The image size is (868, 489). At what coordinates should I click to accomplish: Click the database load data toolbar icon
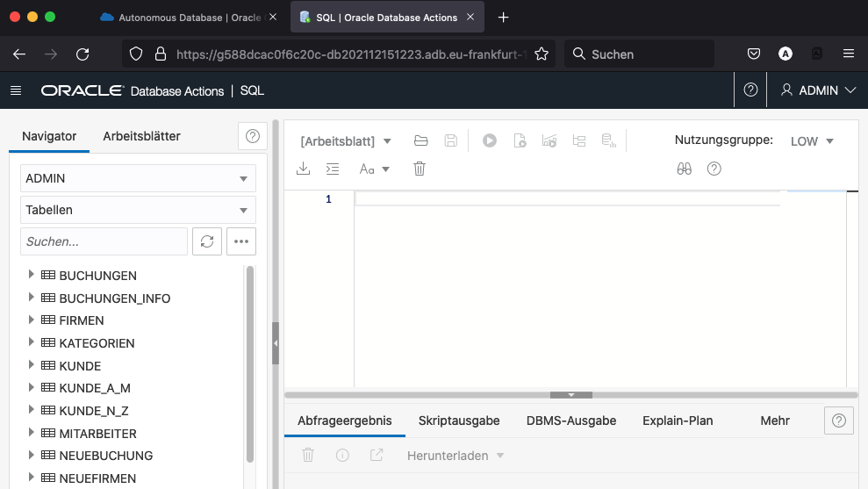pyautogui.click(x=608, y=140)
